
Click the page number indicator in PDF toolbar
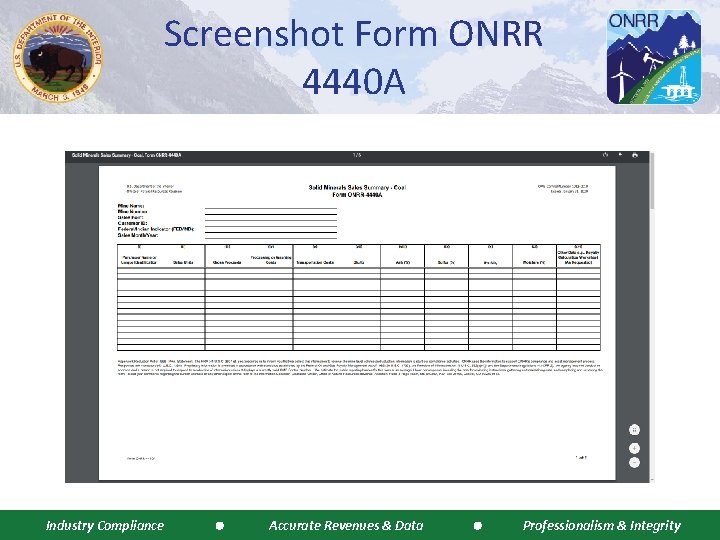tap(357, 155)
